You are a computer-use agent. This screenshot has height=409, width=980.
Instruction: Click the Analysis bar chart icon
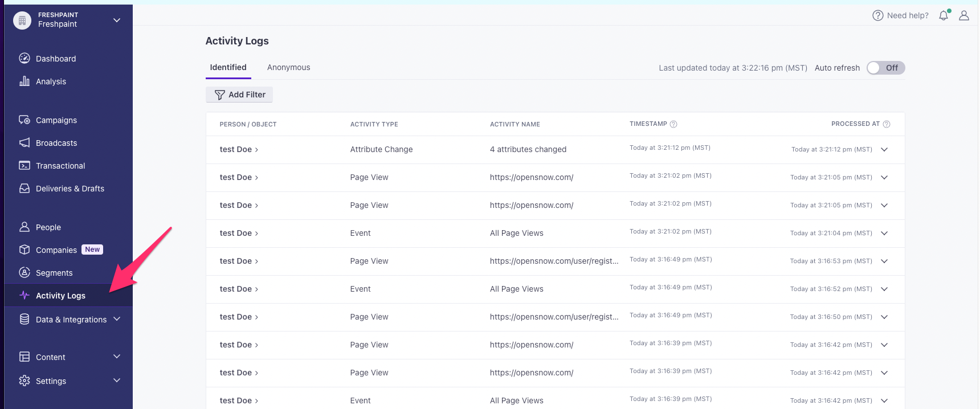click(24, 81)
